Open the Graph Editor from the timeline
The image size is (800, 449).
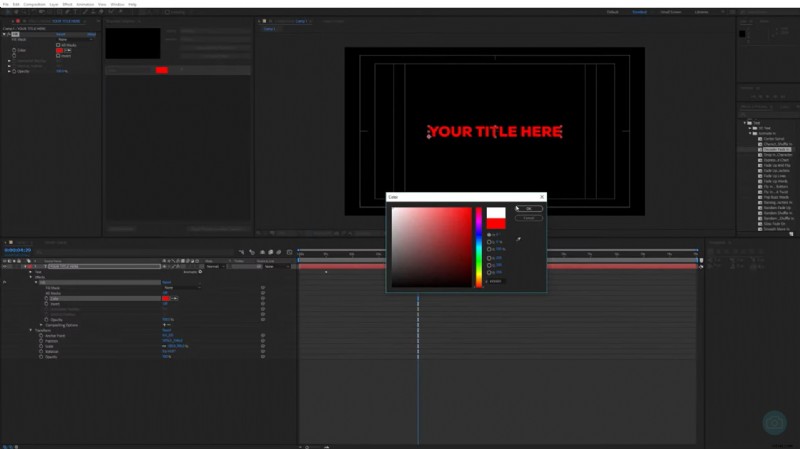click(289, 252)
